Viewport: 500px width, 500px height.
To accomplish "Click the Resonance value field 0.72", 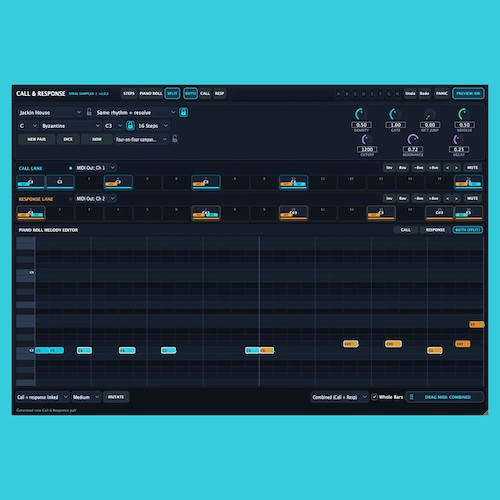I will click(x=413, y=149).
